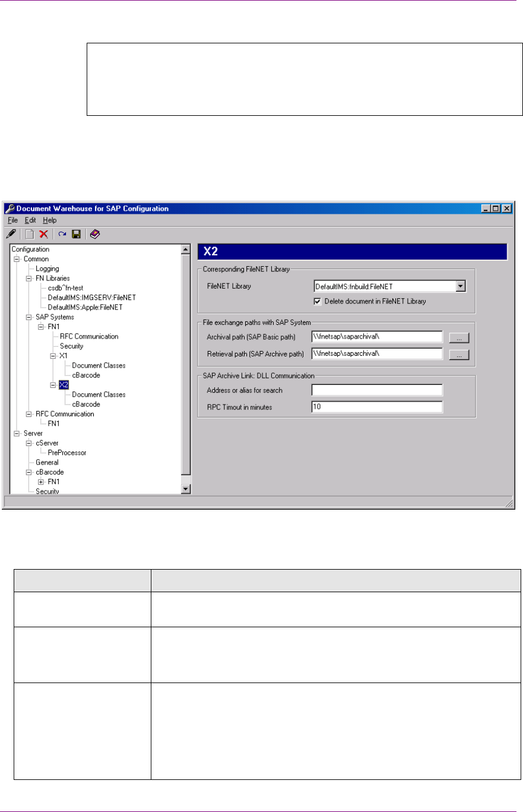Click the tree scrollbar down arrow
Image resolution: width=523 pixels, height=812 pixels.
185,488
